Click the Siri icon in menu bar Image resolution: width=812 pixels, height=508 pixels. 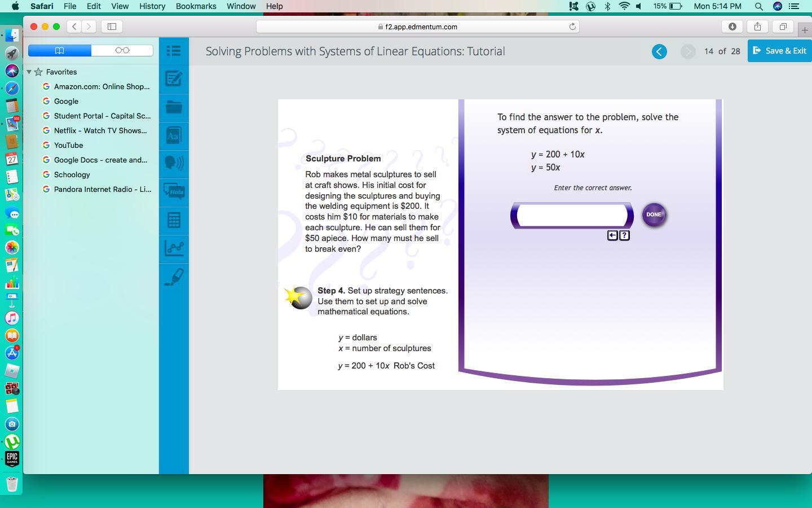click(778, 6)
